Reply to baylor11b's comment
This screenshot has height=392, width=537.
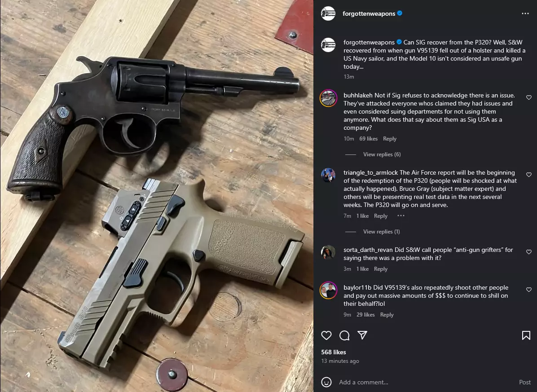tap(387, 315)
